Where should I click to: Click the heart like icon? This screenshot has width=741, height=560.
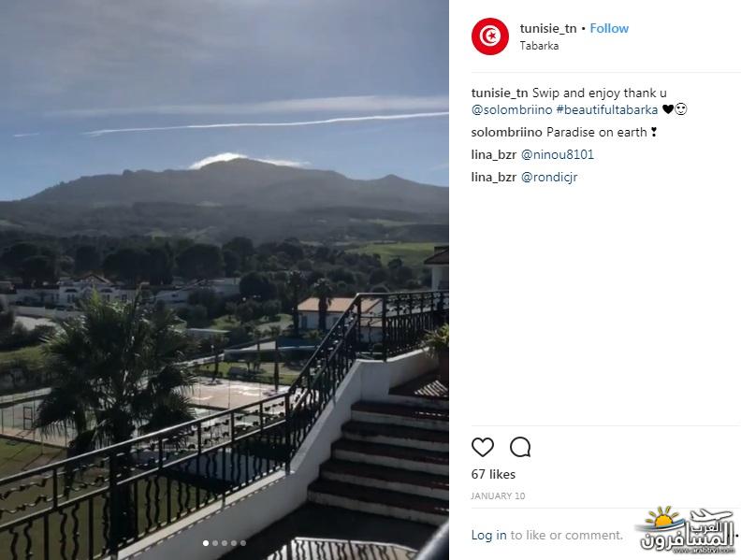[x=483, y=447]
